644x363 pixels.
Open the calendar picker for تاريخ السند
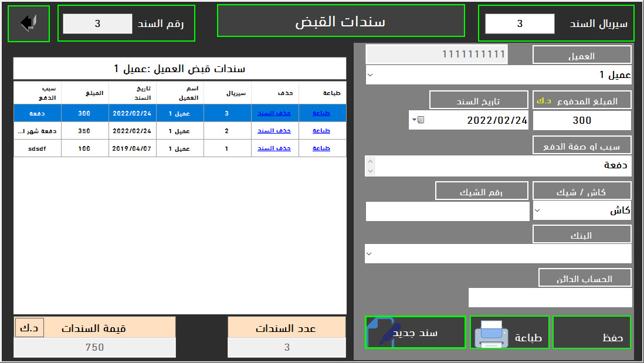[418, 120]
